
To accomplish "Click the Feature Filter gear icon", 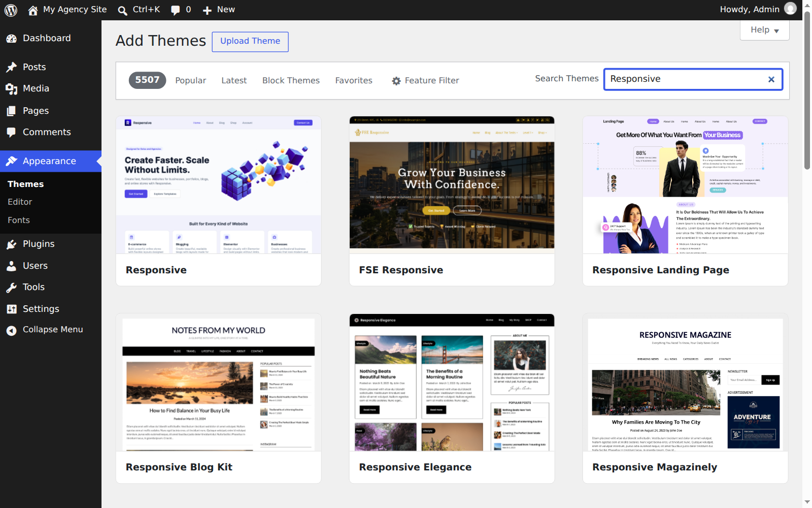I will [396, 81].
